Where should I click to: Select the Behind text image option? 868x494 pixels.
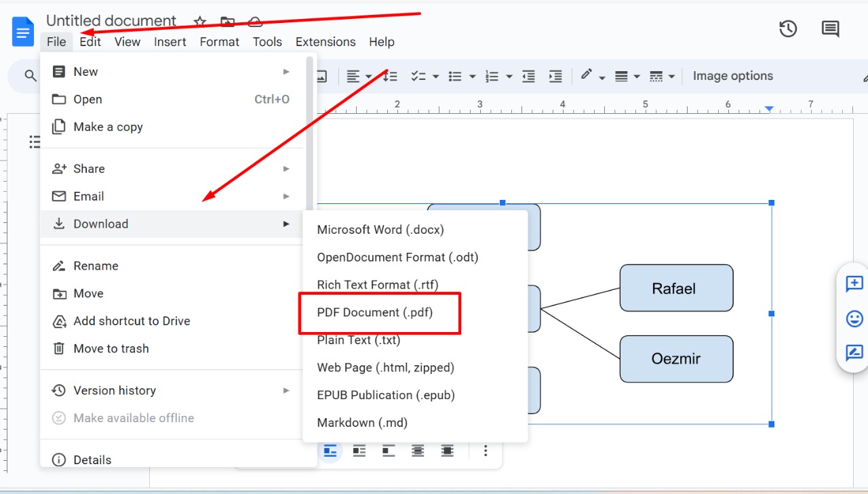point(418,451)
